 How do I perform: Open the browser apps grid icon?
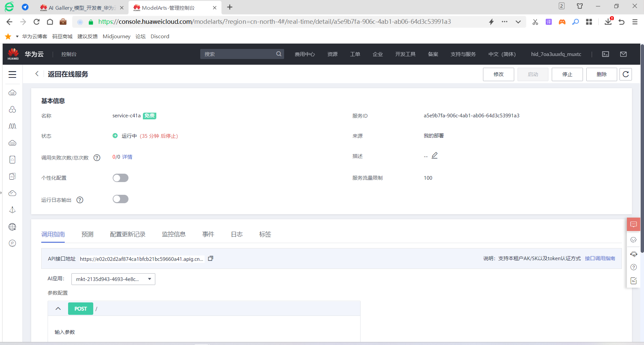coord(589,22)
